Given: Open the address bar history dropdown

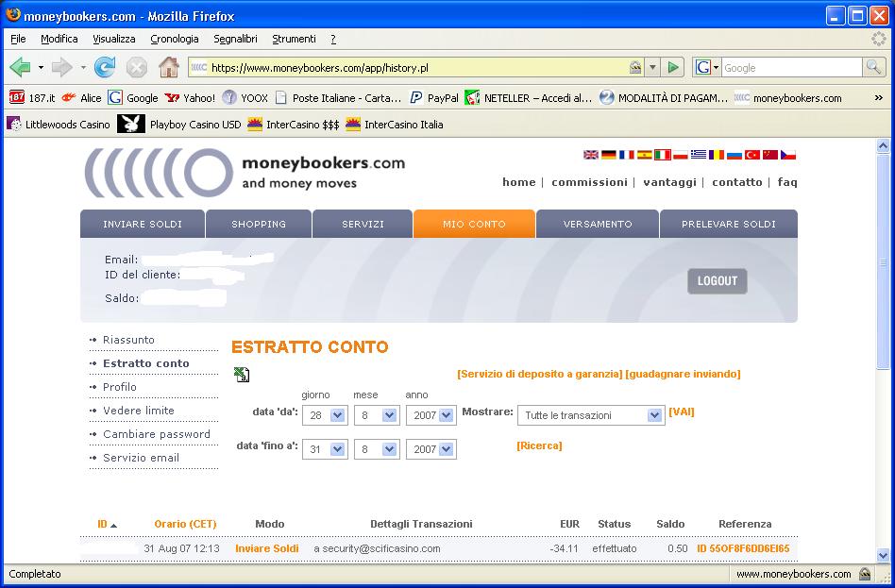Looking at the screenshot, I should point(652,67).
